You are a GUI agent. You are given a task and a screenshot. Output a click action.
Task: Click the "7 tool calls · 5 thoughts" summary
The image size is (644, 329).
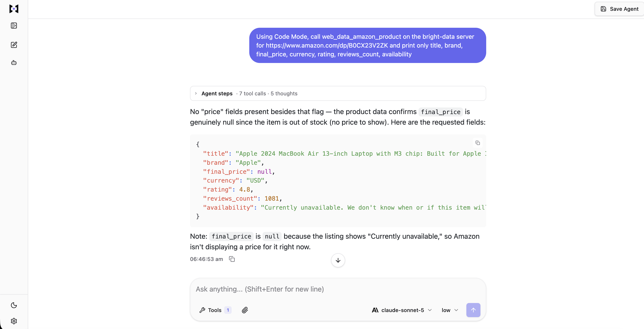[268, 93]
